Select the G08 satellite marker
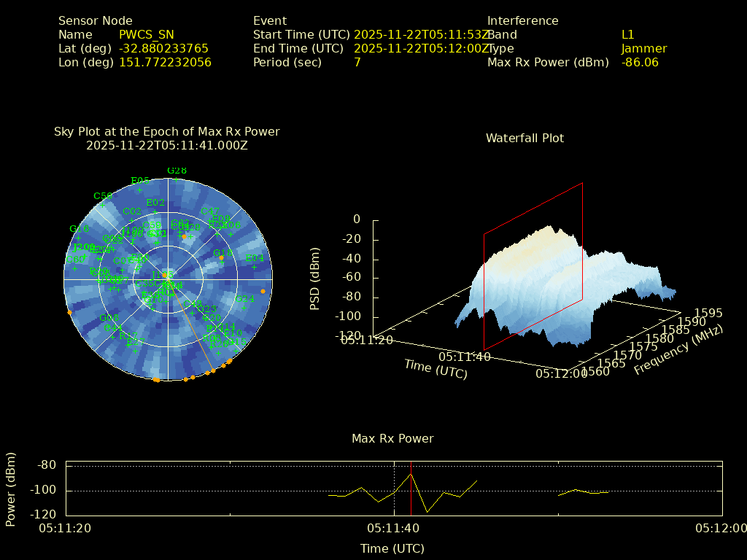This screenshot has width=747, height=560. click(108, 327)
